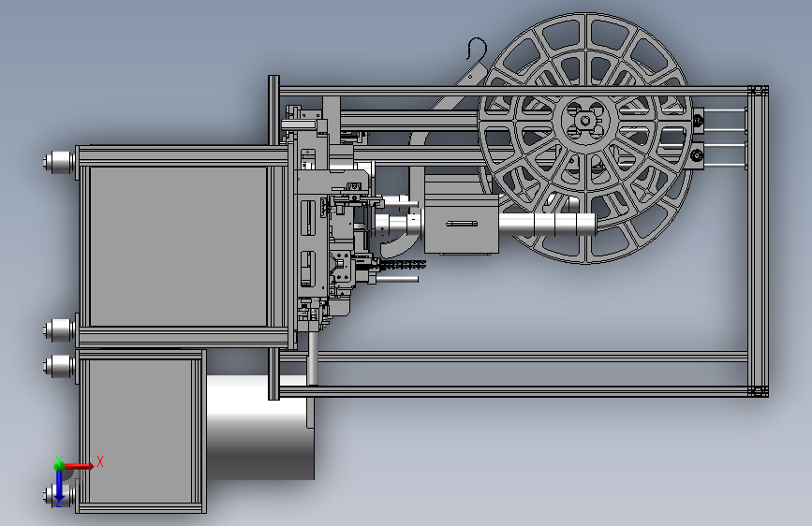
Task: Select the bottom roller beside the axis triad
Action: [x=59, y=495]
